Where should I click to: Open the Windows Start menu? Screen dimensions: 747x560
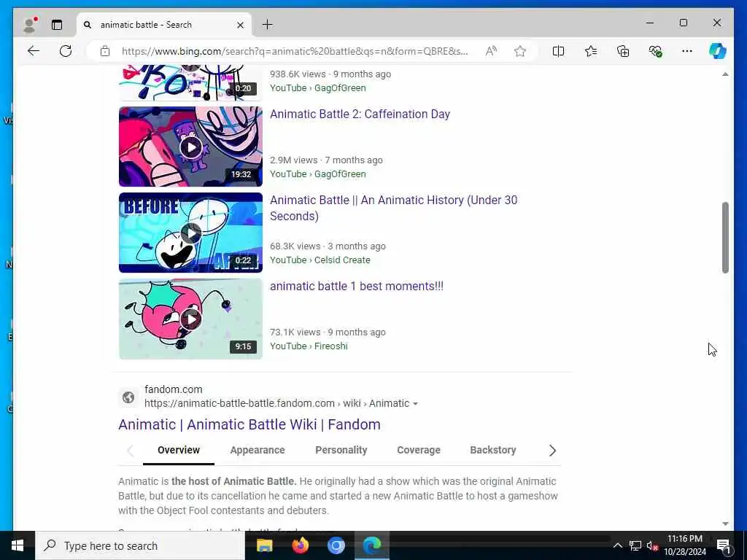coord(18,545)
